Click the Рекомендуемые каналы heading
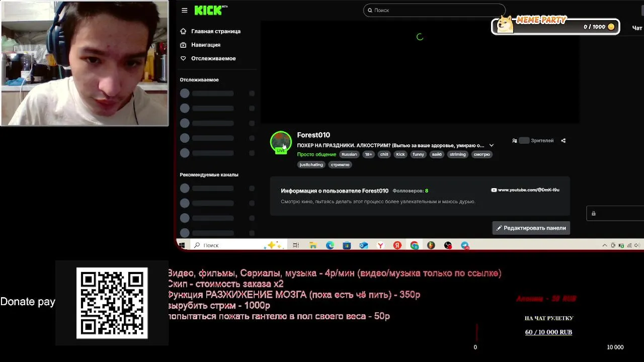Screen dimensions: 644x362 click(209, 174)
